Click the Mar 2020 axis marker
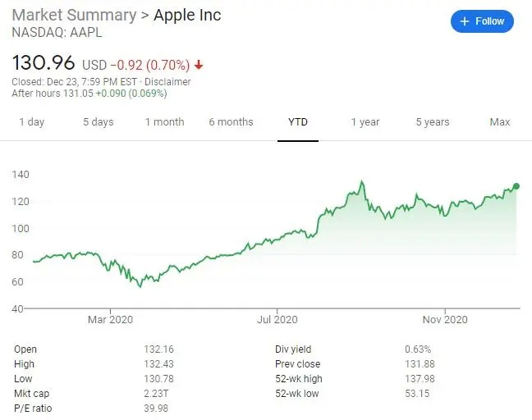Viewport: 532px width, 420px height. pos(110,319)
